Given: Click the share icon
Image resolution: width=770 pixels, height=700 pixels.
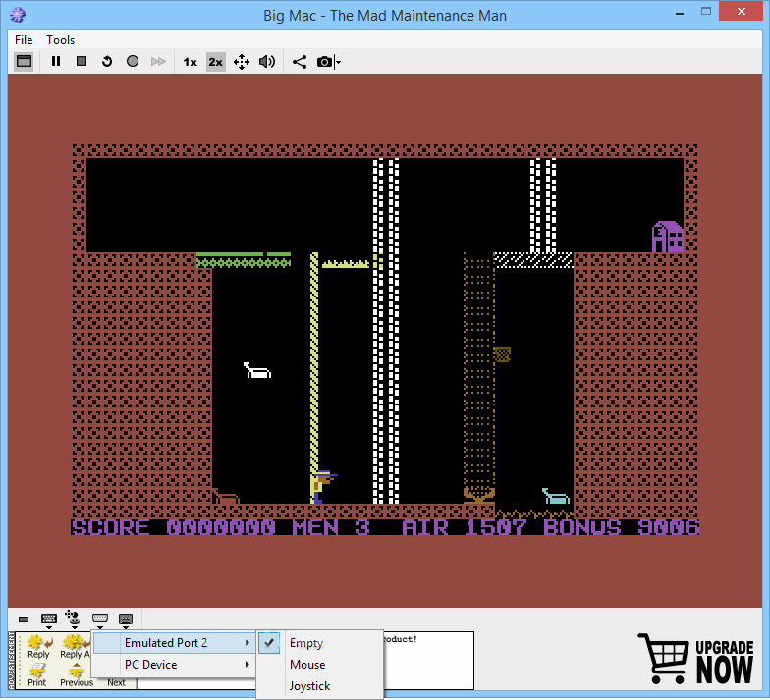Looking at the screenshot, I should (x=299, y=62).
